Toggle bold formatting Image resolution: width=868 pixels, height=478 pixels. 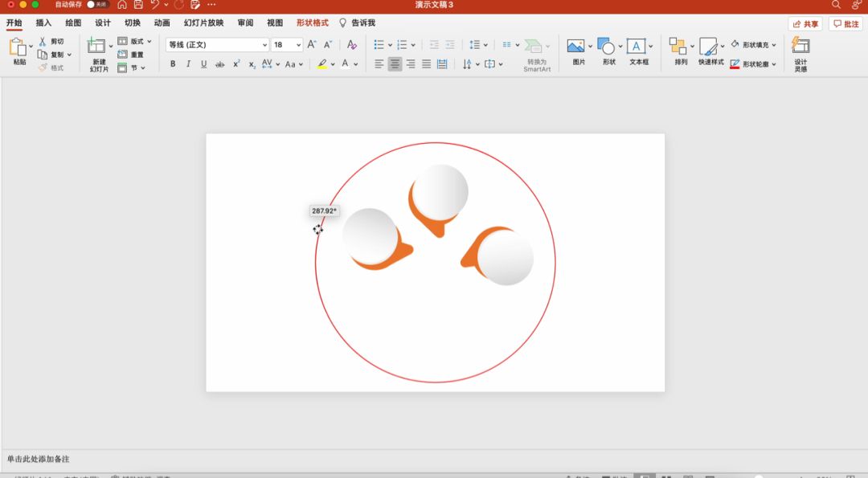[173, 64]
